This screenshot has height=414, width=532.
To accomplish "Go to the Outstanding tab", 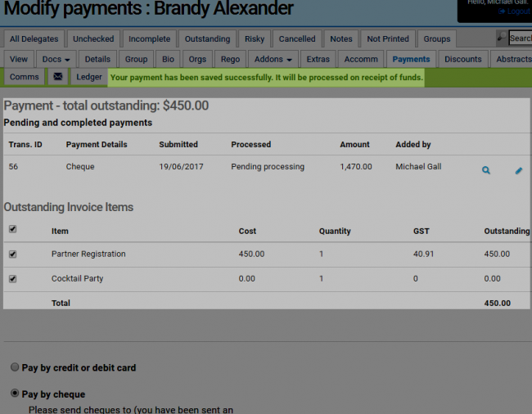I will tap(207, 39).
